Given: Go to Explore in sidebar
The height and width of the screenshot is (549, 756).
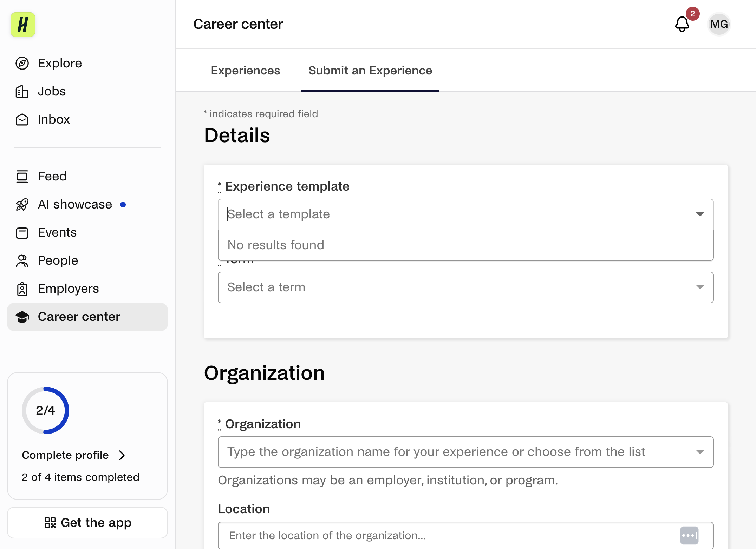Looking at the screenshot, I should pyautogui.click(x=87, y=63).
